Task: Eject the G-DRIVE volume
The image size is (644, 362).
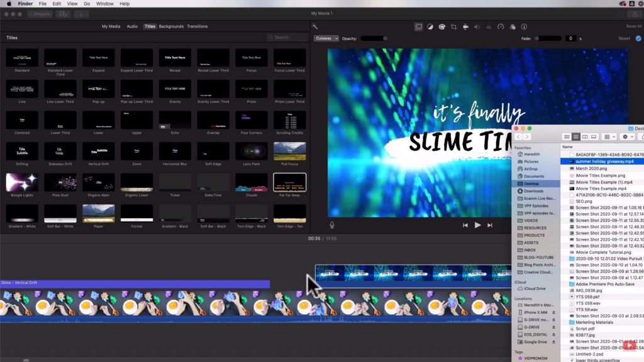Action: click(553, 327)
